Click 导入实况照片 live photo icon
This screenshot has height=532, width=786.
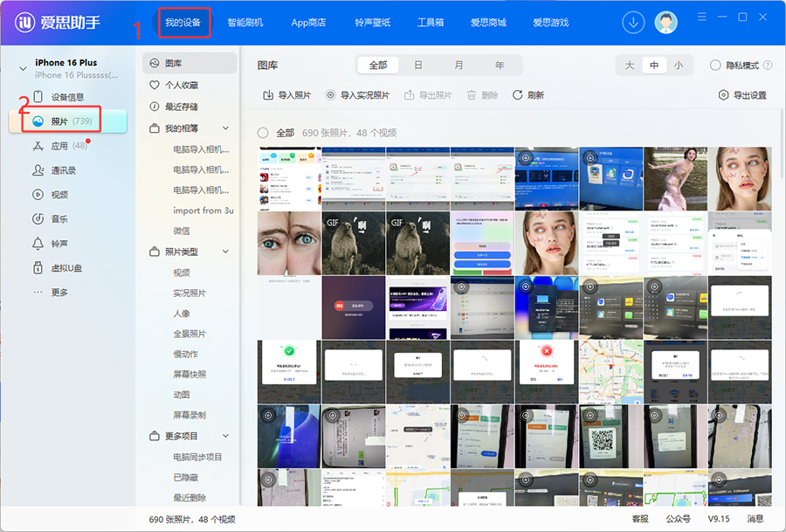pos(330,94)
